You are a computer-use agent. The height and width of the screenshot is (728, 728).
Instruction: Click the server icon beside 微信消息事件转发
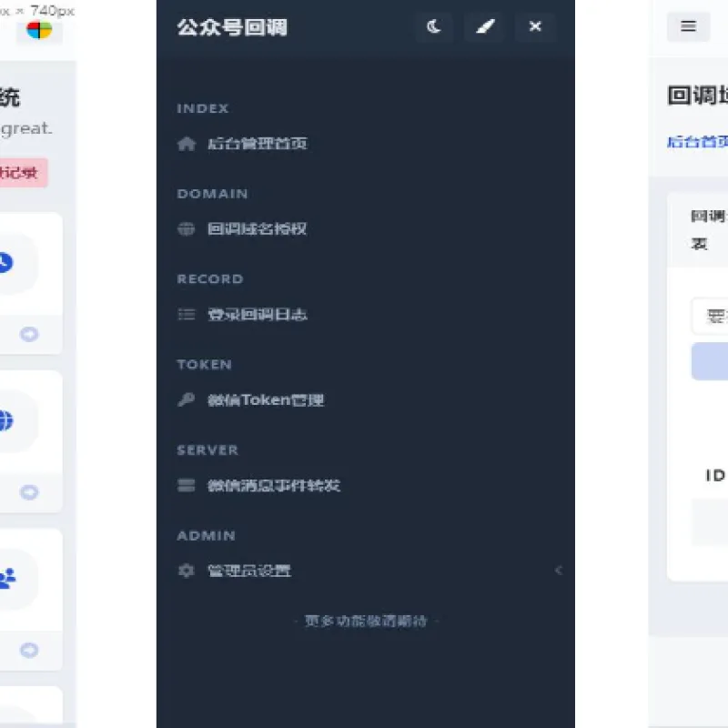187,485
